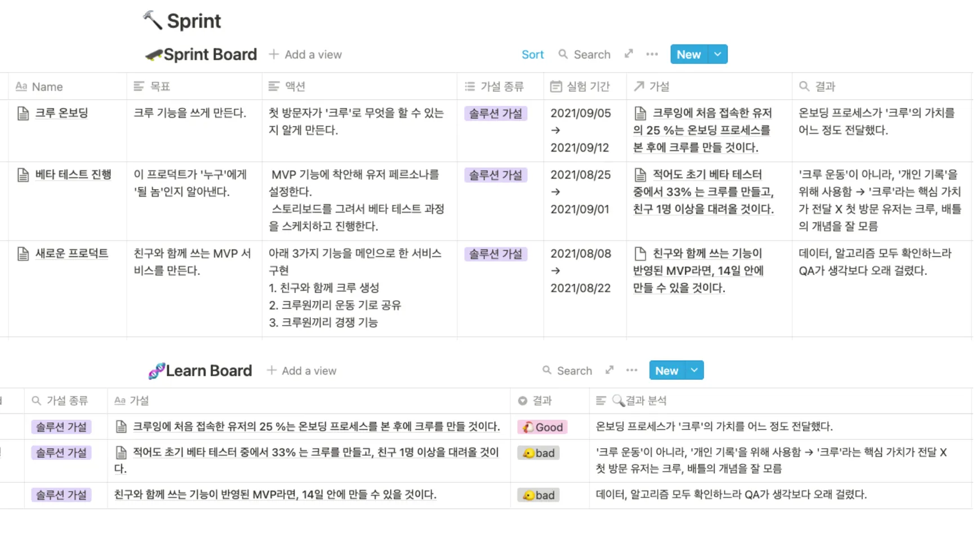Select the 솔루션 가설 tag in 크루 온보딩 row
The width and height of the screenshot is (980, 552).
pos(496,113)
